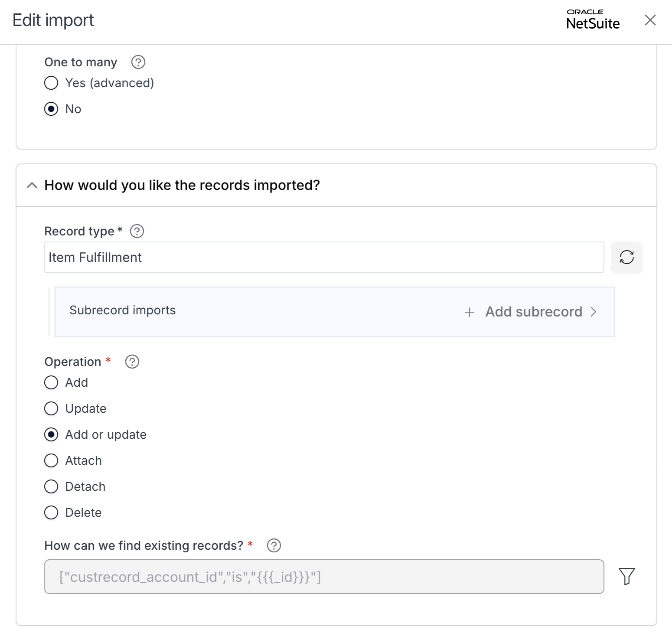Refresh the record type list
The image size is (672, 633).
pos(626,257)
